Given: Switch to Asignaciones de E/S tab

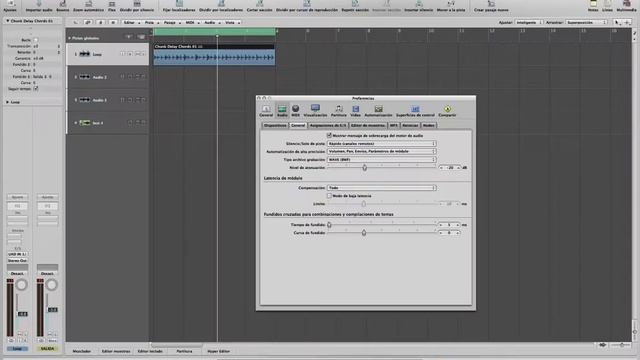Looking at the screenshot, I should pos(328,125).
